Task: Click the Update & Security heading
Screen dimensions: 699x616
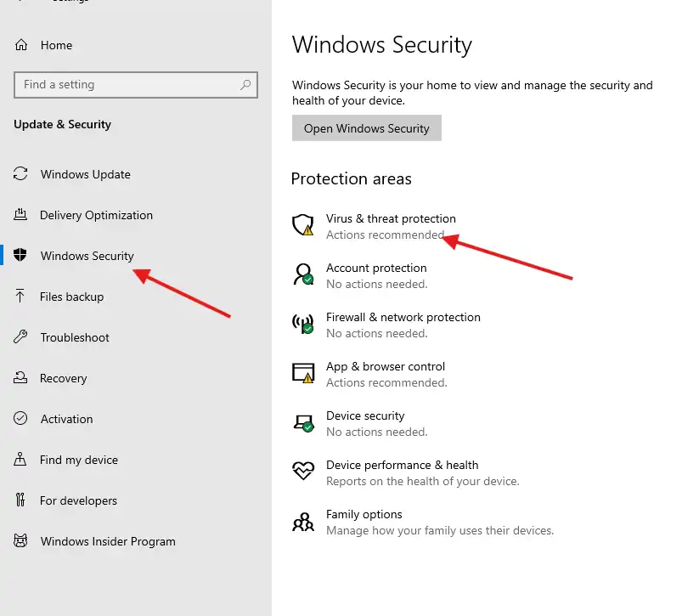Action: (62, 124)
